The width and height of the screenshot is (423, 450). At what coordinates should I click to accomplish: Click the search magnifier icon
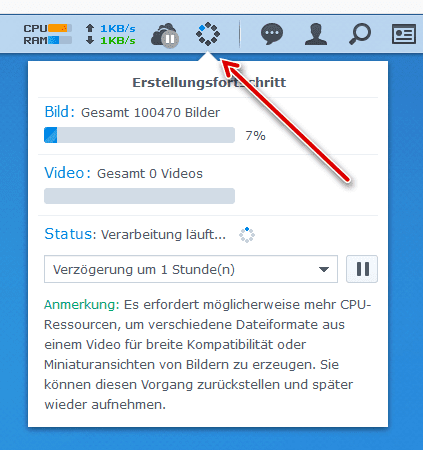pos(360,34)
